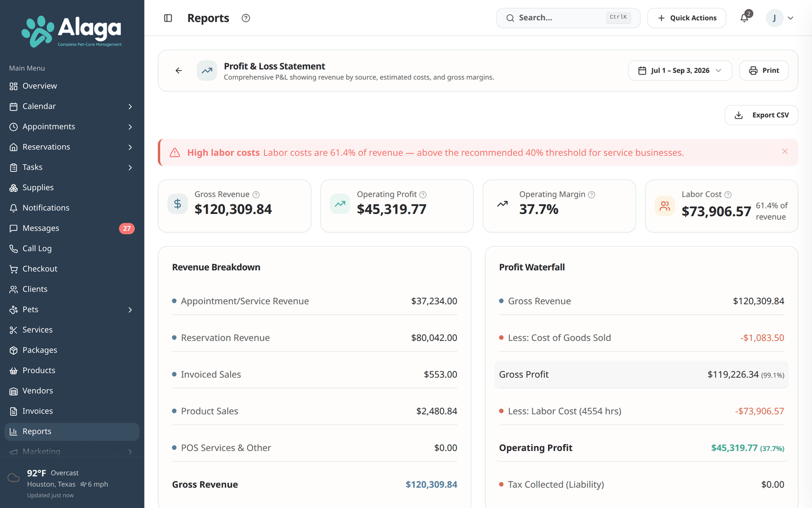This screenshot has width=812, height=508.
Task: Click the high labor costs warning icon
Action: click(x=175, y=152)
